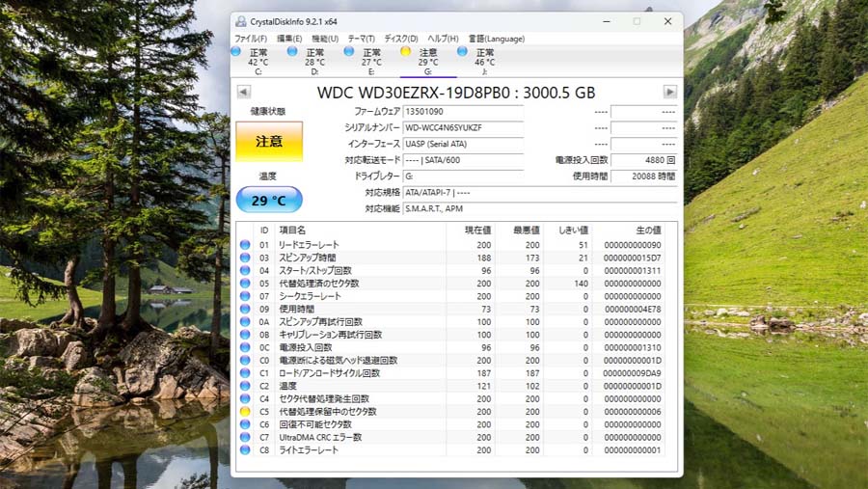Screen dimensions: 868x489
Task: Select the リードエラーレート attribute name
Action: (309, 245)
